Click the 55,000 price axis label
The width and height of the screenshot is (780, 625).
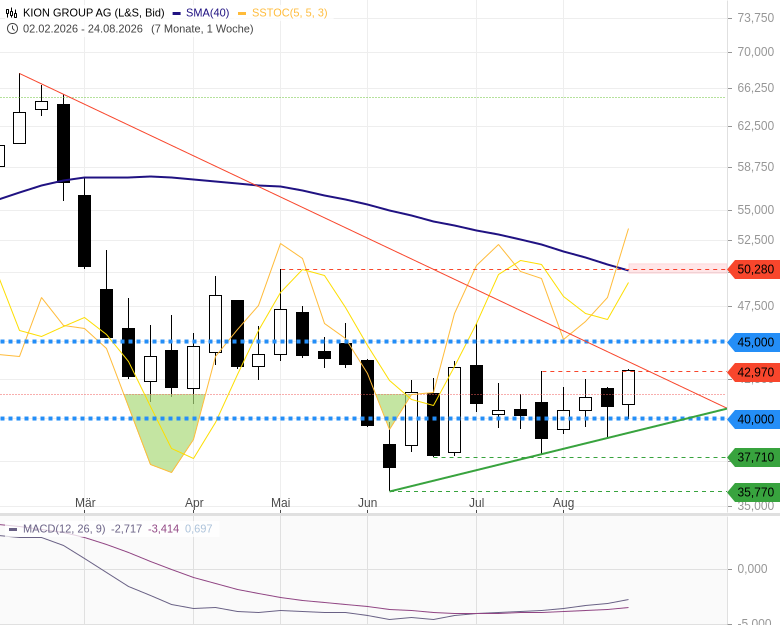[x=756, y=210]
